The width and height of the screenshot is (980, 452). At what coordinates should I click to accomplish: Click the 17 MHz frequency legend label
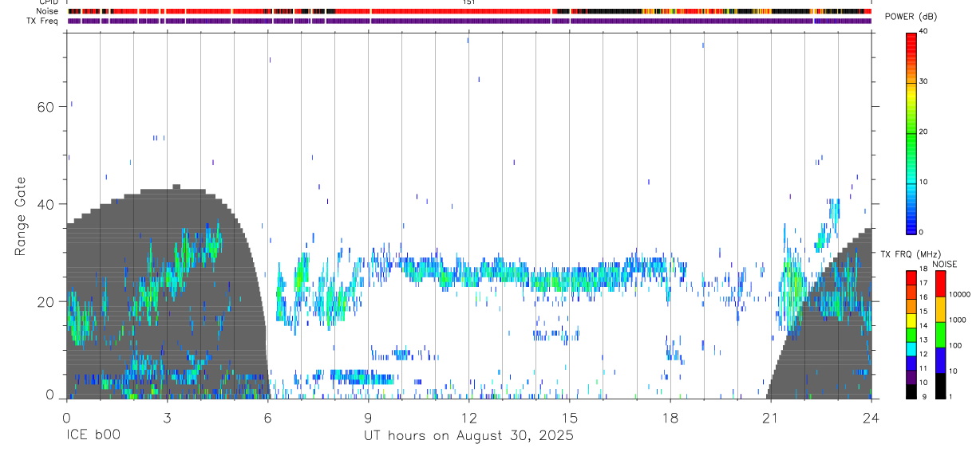click(x=923, y=284)
